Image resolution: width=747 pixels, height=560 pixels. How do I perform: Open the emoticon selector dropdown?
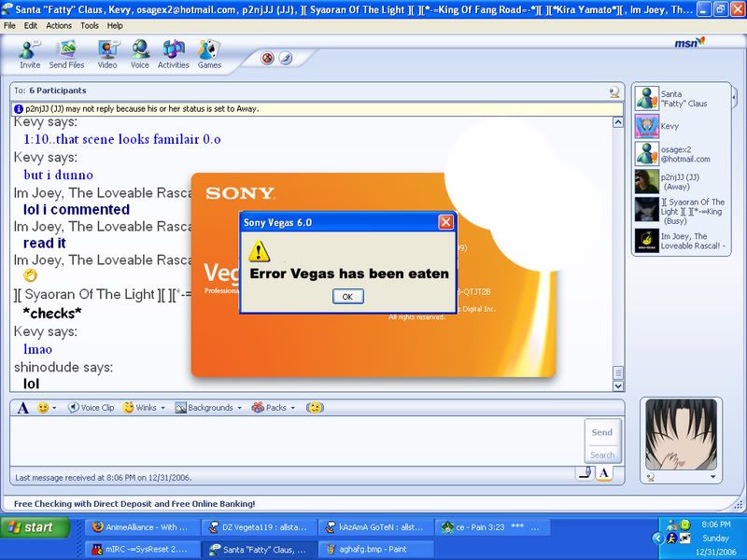pos(47,408)
